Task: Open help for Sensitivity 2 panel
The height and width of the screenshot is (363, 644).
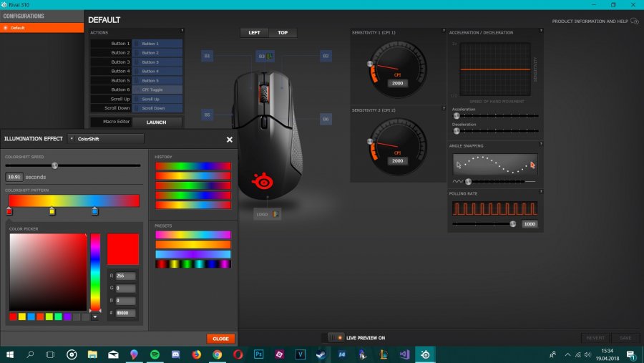Action: 444,108
